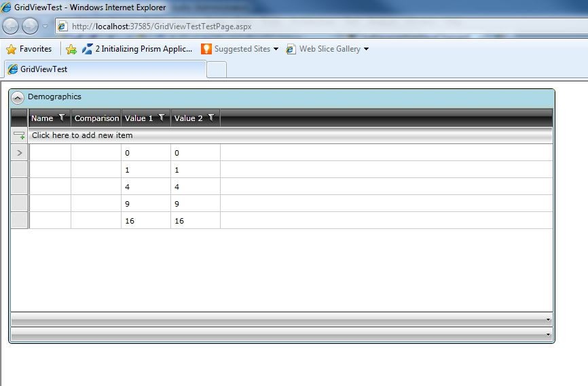Click the browser Back arrow button

point(10,27)
